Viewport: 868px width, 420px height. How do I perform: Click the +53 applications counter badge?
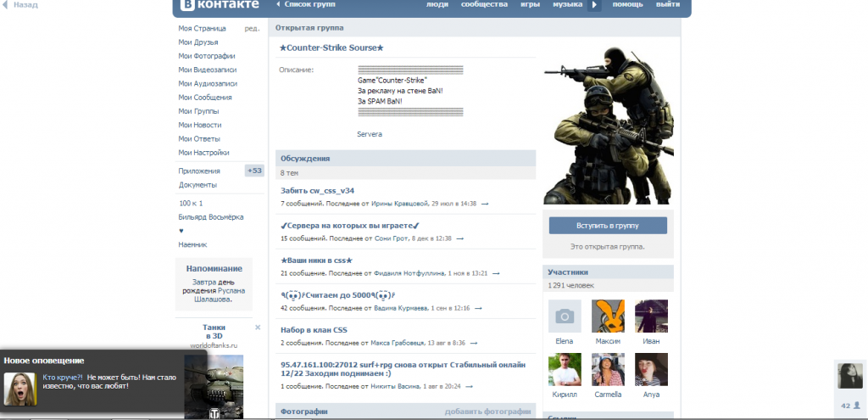pyautogui.click(x=254, y=171)
